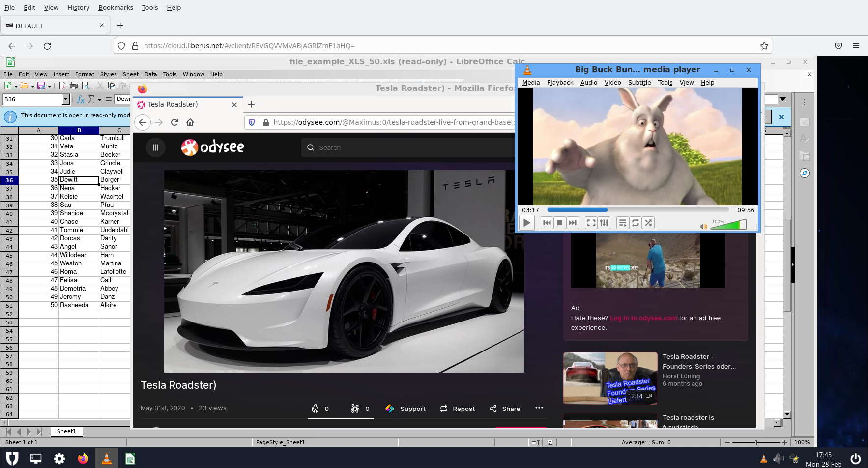Click the Odysee logo
The image size is (868, 468).
coord(212,147)
